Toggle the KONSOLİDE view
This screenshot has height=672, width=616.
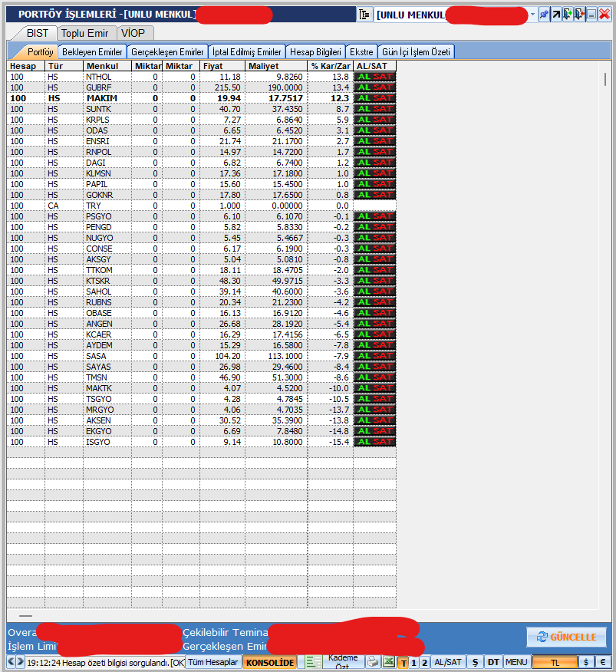[270, 663]
